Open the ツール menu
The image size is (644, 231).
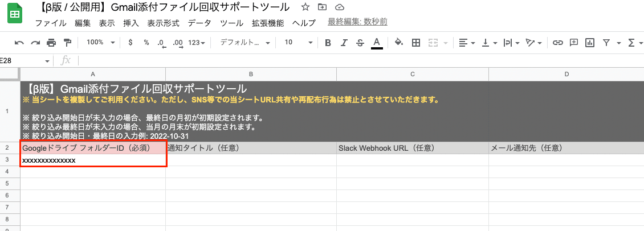coord(231,23)
